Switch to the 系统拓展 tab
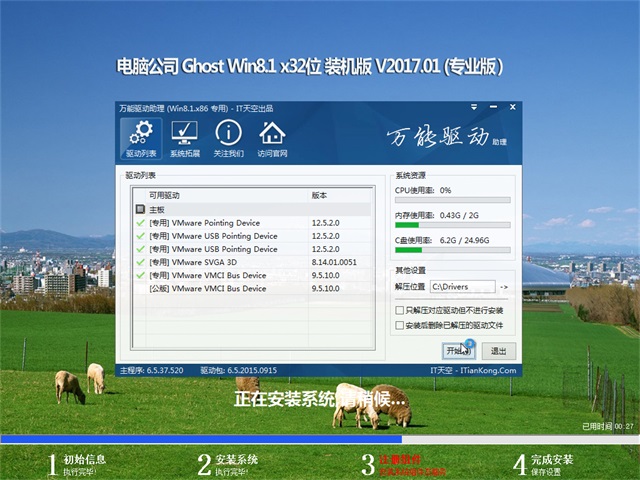640x480 pixels. (184, 139)
